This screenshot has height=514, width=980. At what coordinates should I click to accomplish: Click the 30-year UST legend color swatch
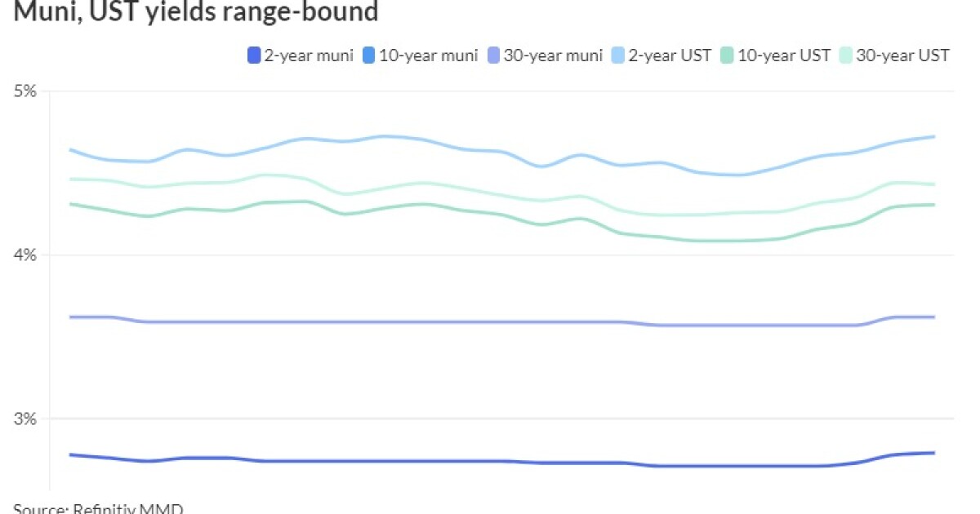844,55
